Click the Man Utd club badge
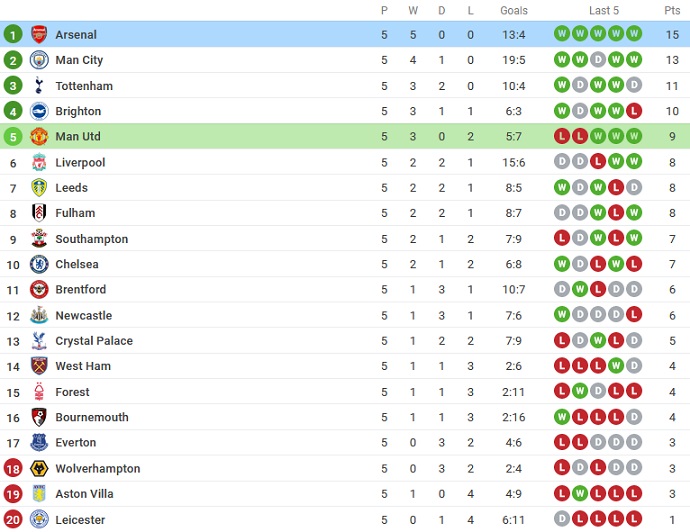Screen dimensions: 690x532 coord(39,136)
